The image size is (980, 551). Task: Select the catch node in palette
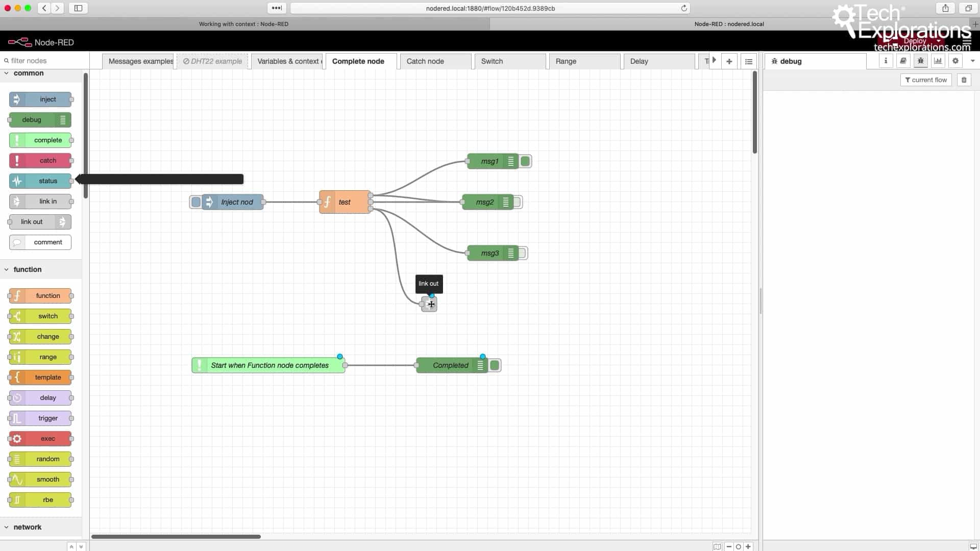[40, 161]
